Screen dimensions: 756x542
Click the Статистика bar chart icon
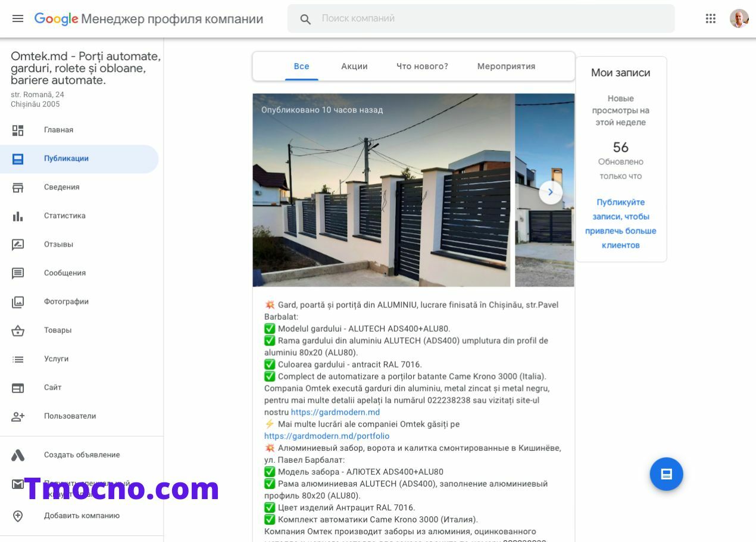(18, 216)
